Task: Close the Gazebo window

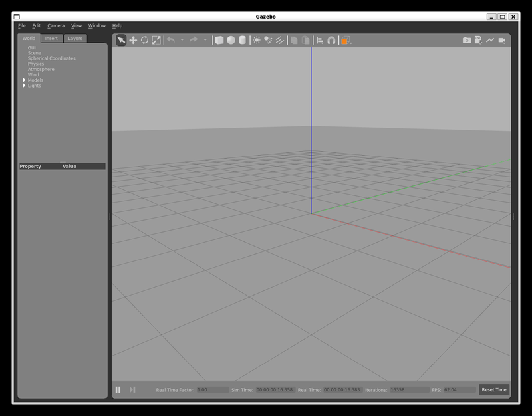Action: click(x=513, y=17)
